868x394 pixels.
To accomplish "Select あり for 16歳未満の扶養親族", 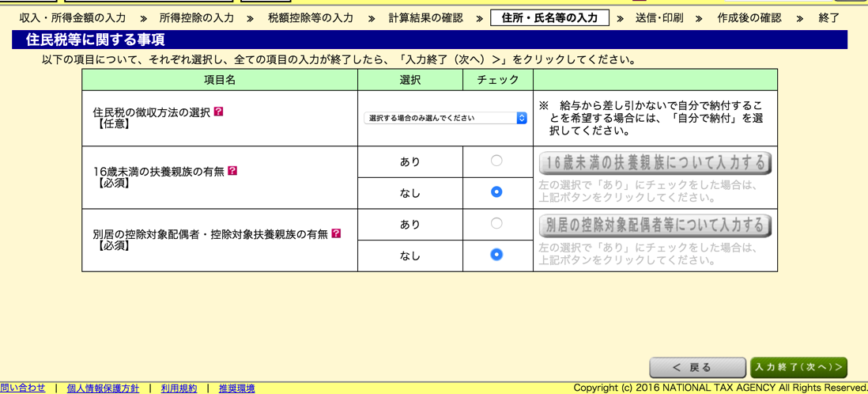I will click(x=496, y=161).
